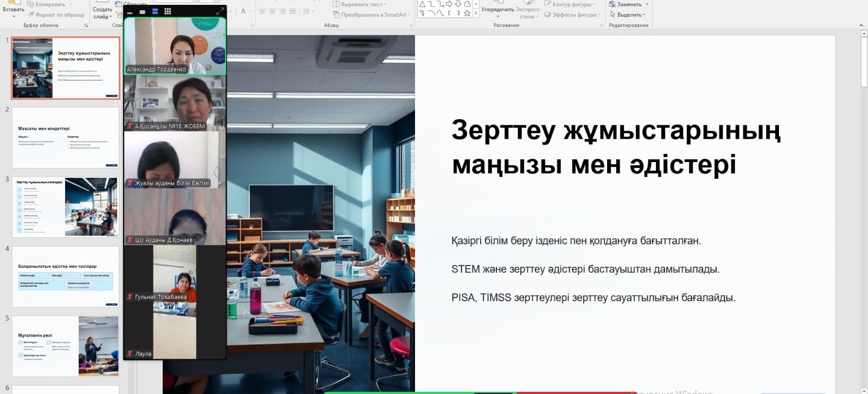Justify the paragraph text

pos(292,11)
